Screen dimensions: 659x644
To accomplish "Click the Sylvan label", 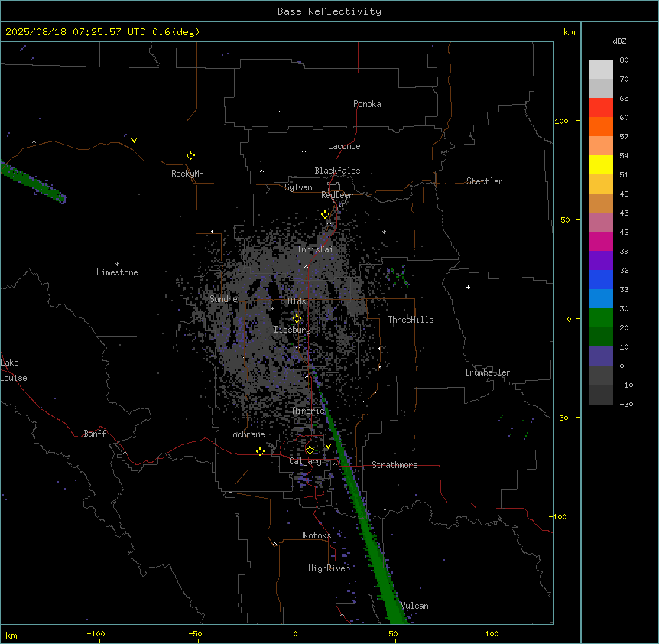I will (x=298, y=187).
